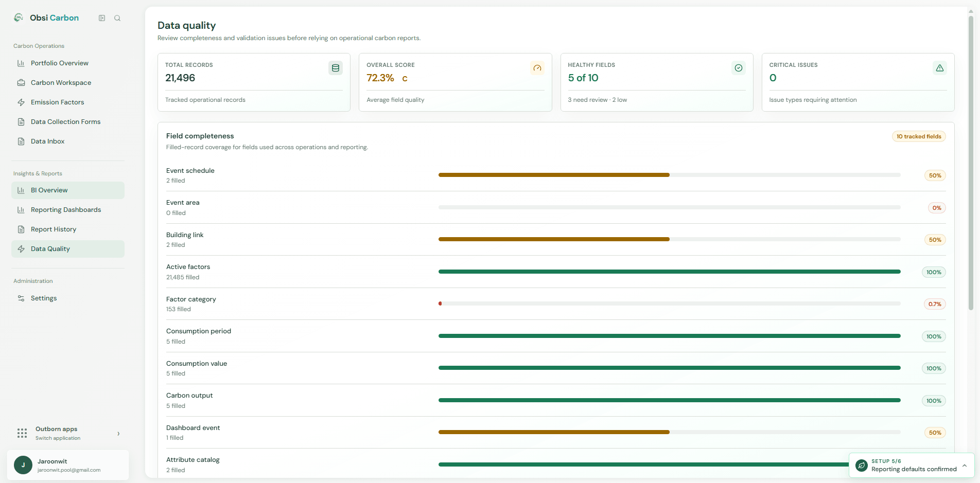Open the Settings link
Screen dimensions: 980x483
click(x=68, y=298)
